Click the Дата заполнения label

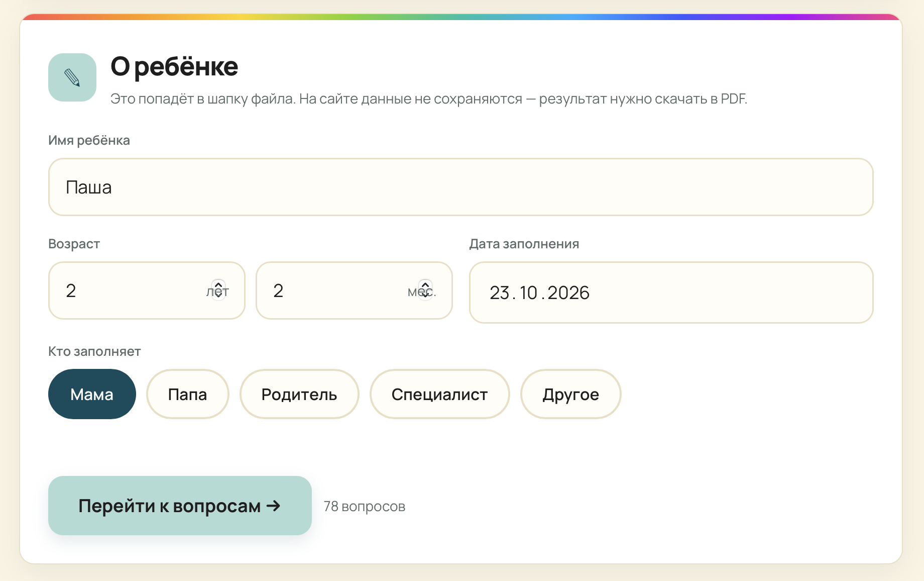click(x=524, y=244)
